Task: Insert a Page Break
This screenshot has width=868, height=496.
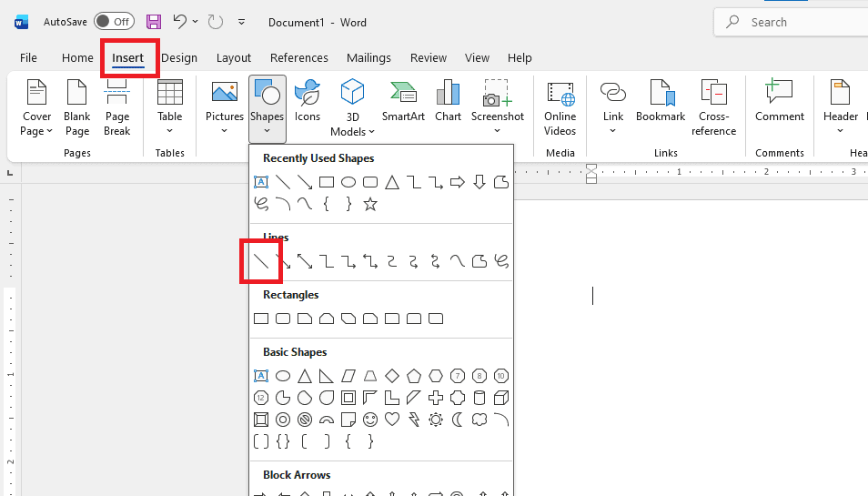Action: pyautogui.click(x=116, y=108)
